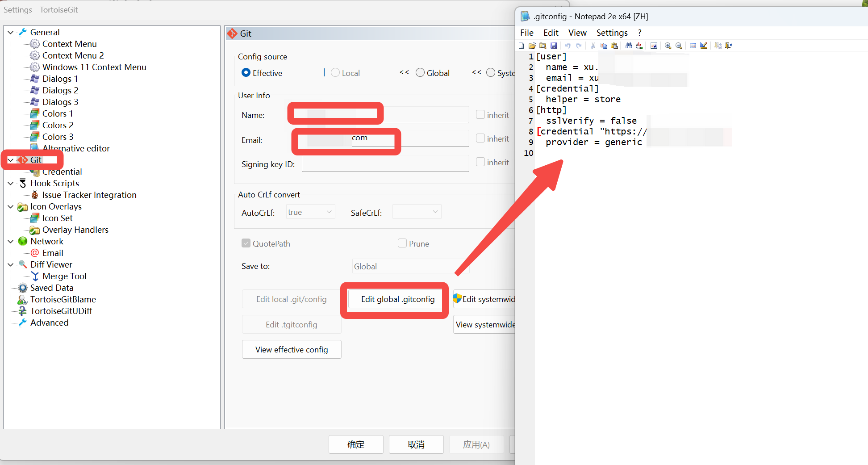Image resolution: width=868 pixels, height=465 pixels.
Task: Select the System config source radio button
Action: pos(491,72)
